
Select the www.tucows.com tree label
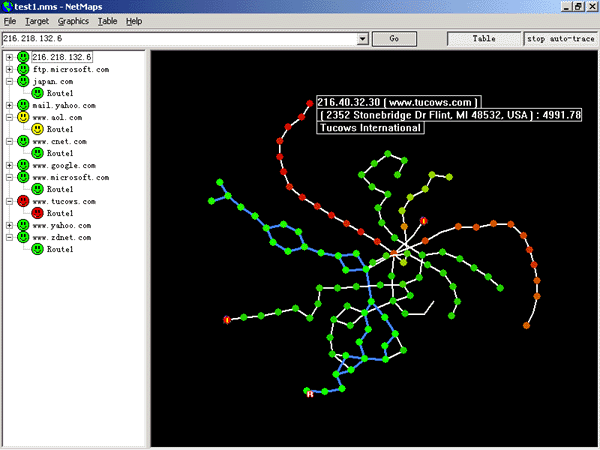tap(64, 201)
